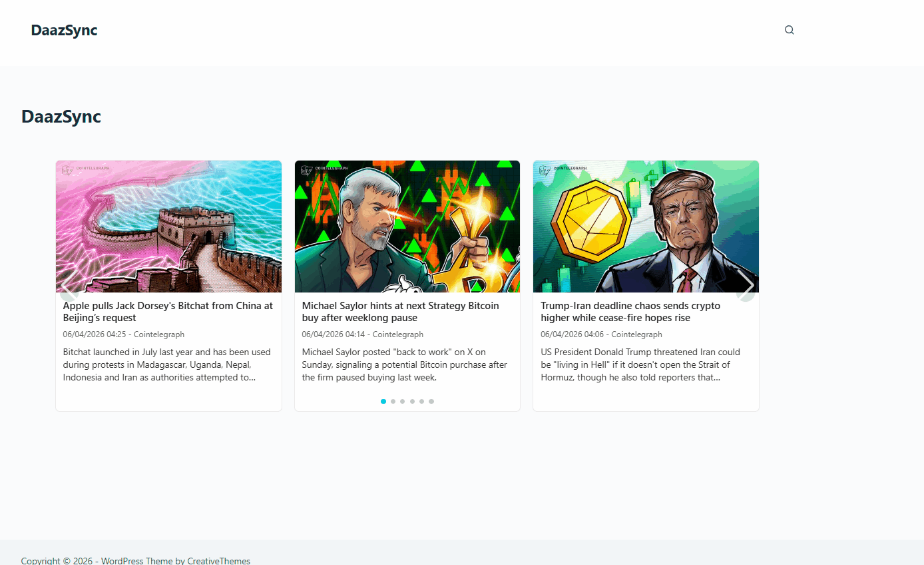Select the last carousel pagination dot
Screen dimensions: 924x565
[431, 401]
